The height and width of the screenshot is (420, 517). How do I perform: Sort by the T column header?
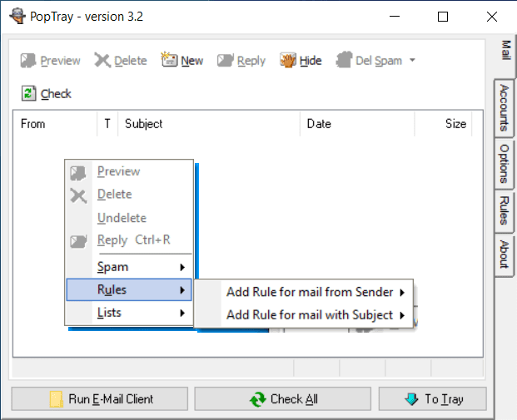click(107, 124)
